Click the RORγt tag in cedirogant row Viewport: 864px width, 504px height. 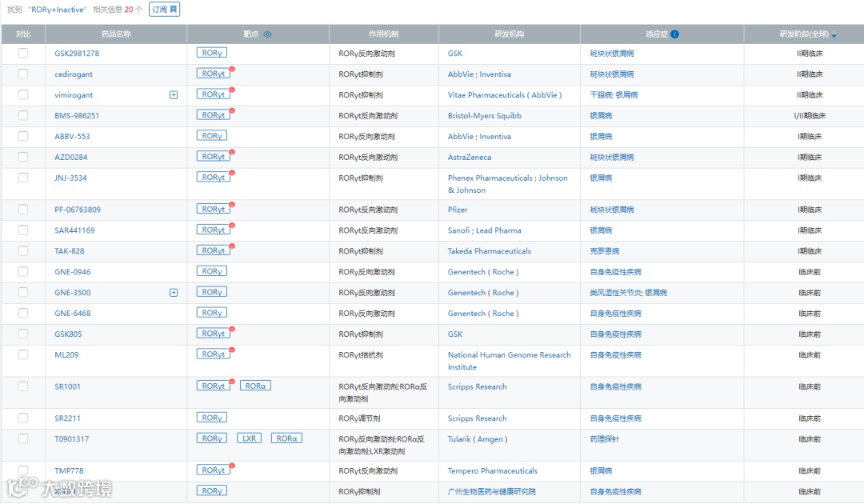coord(214,74)
